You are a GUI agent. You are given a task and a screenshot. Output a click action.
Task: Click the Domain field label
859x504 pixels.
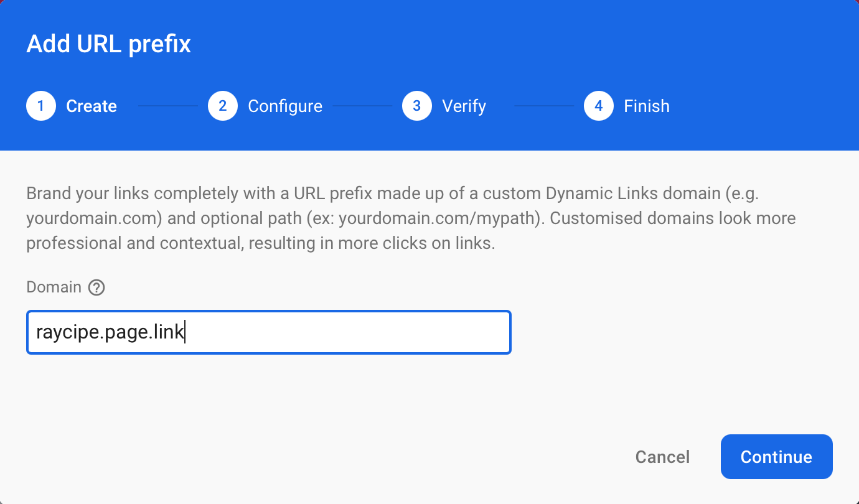pyautogui.click(x=53, y=287)
